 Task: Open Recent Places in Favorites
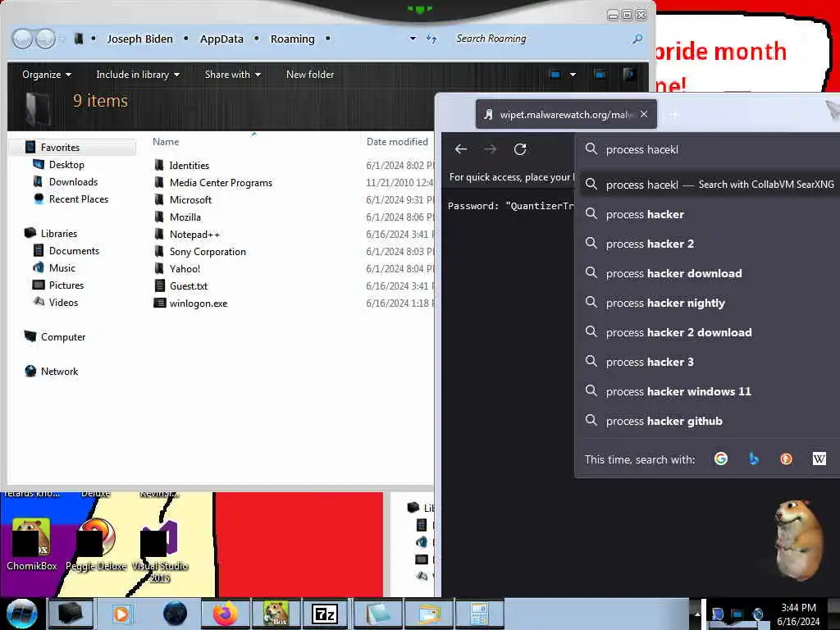click(79, 199)
